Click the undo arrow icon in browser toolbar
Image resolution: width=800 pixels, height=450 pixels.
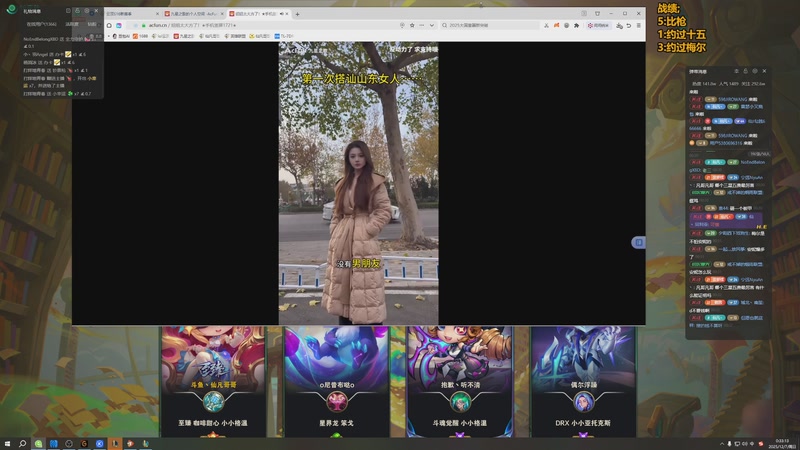tap(629, 25)
